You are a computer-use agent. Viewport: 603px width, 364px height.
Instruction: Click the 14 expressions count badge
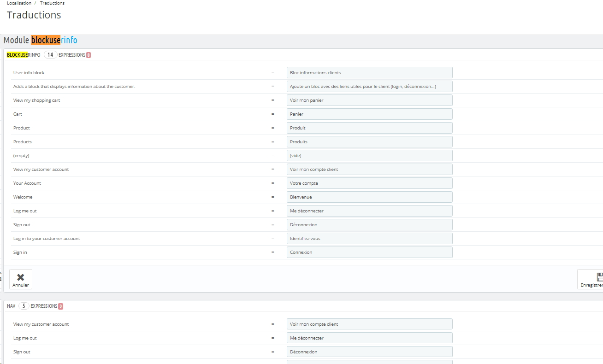(51, 55)
